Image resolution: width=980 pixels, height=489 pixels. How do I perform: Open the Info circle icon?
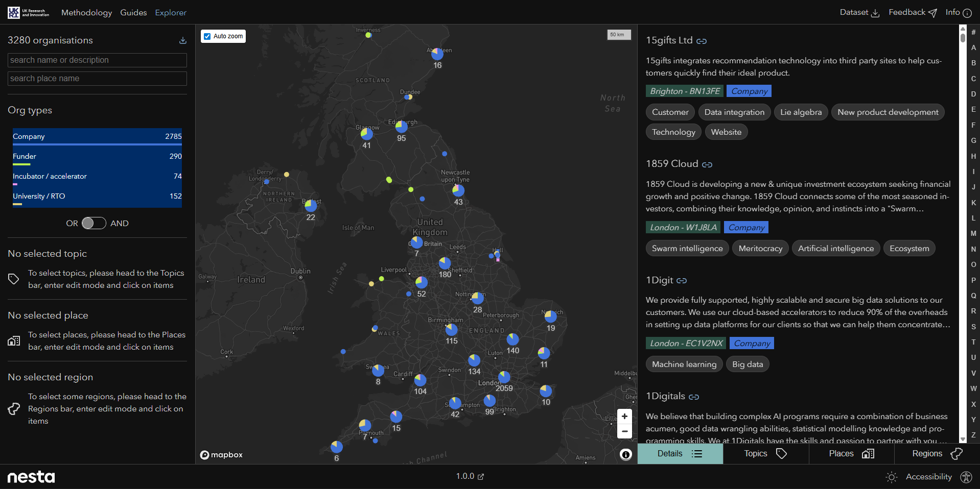tap(967, 13)
